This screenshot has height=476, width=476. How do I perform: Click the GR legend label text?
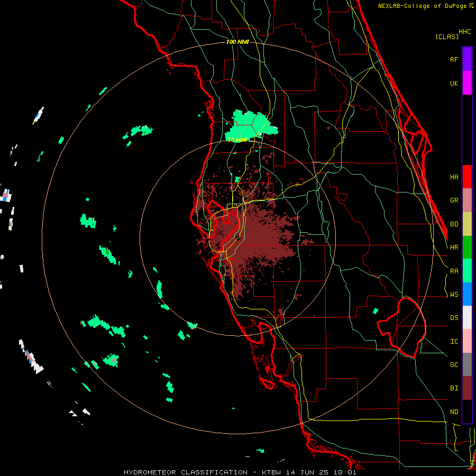click(454, 200)
